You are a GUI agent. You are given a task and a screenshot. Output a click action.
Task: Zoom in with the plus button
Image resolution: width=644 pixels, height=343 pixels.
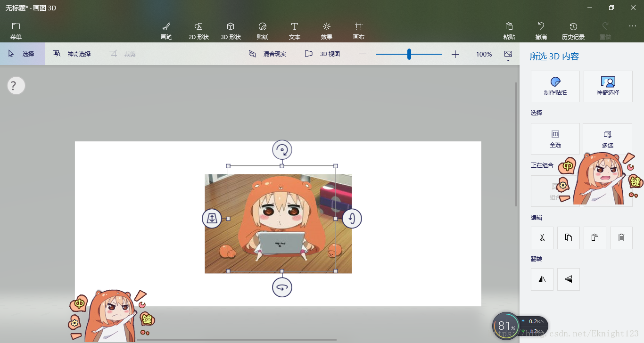tap(455, 54)
